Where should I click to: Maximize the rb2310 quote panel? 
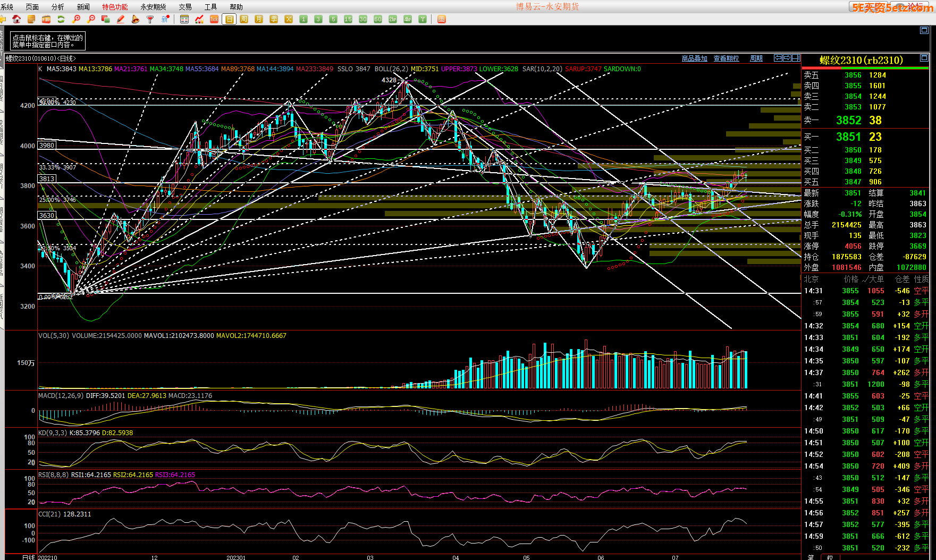[924, 58]
